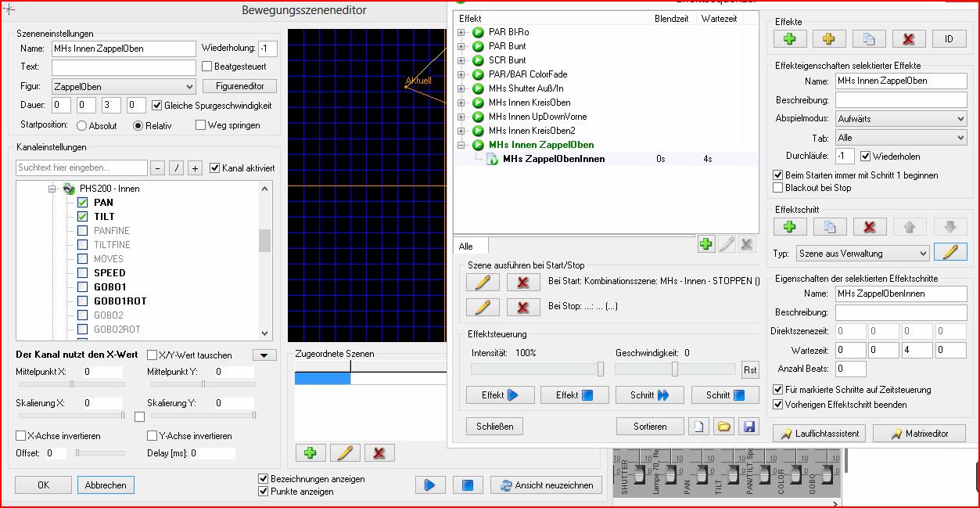Viewport: 980px width, 508px height.
Task: Enable the Weg springen option
Action: (x=201, y=125)
